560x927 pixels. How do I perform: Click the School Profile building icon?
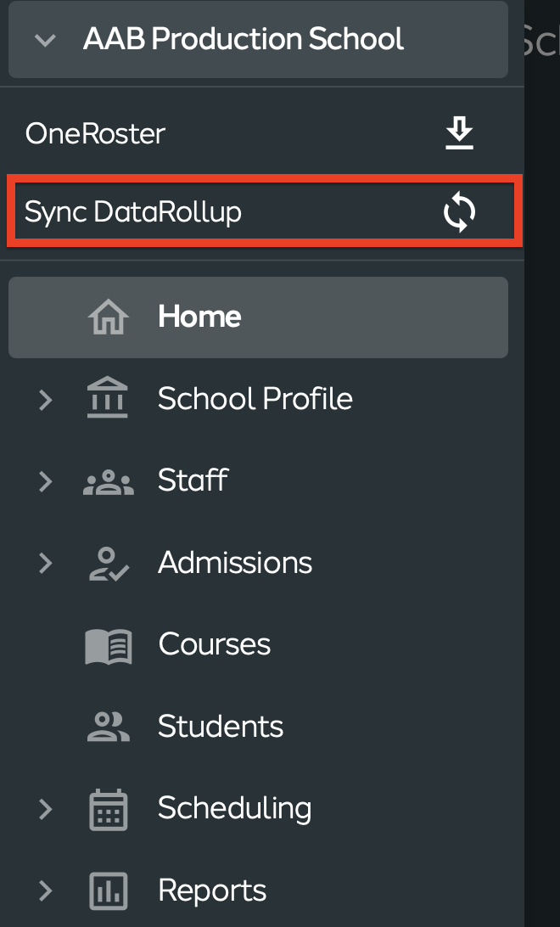108,398
